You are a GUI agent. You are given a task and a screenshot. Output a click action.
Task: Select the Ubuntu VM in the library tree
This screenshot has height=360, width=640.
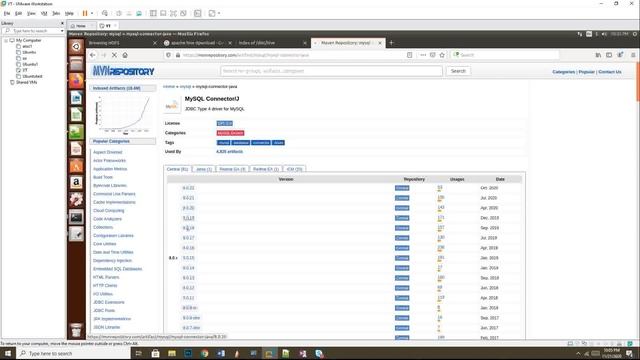point(29,52)
